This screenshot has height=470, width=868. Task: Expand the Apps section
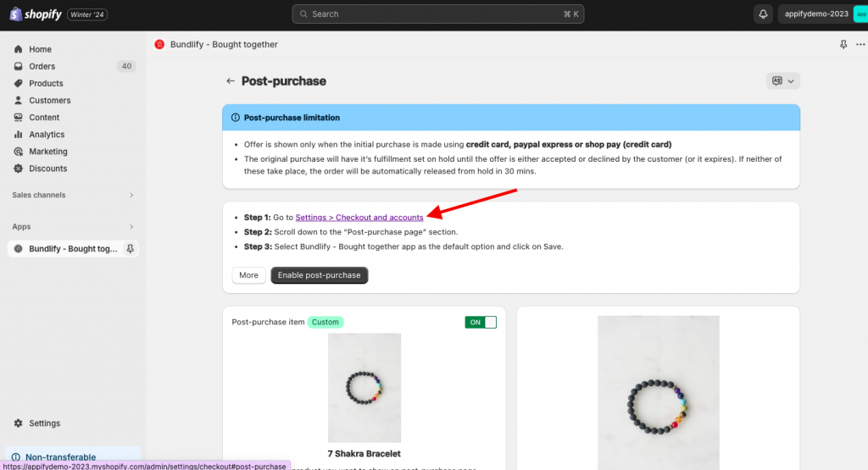73,227
